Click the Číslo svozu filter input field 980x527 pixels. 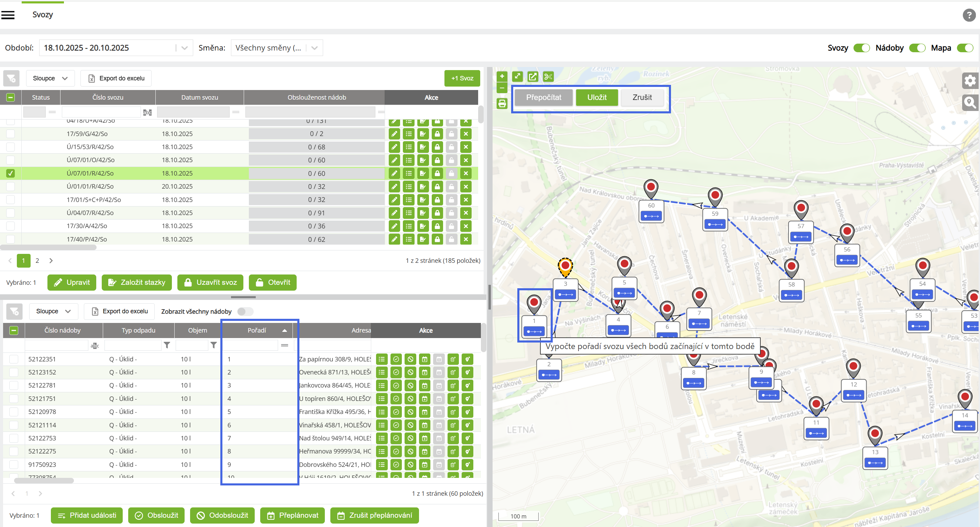(x=101, y=112)
